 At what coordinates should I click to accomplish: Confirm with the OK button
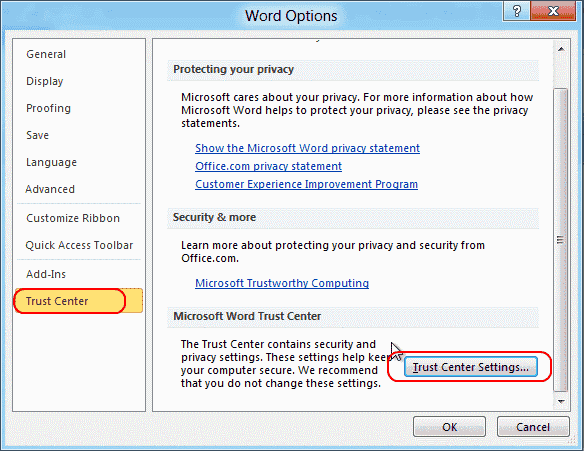(x=449, y=427)
